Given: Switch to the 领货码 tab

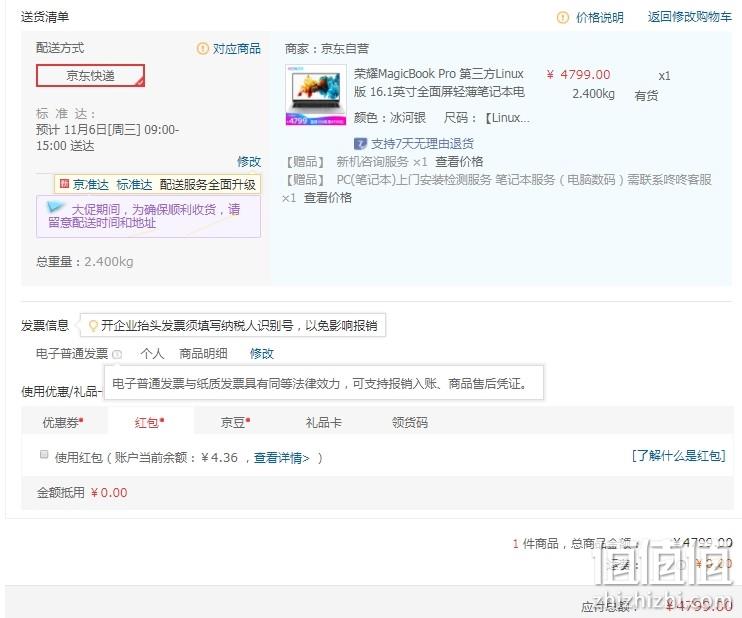Looking at the screenshot, I should [410, 422].
